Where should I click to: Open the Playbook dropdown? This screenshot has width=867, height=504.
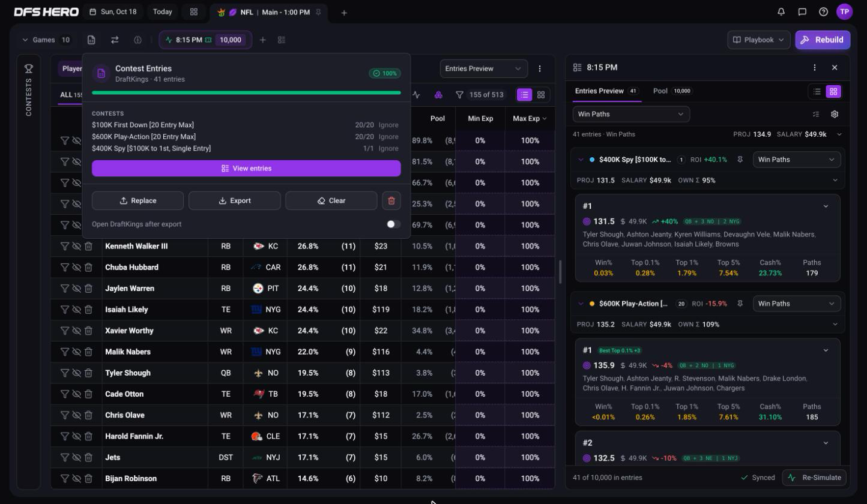click(x=758, y=40)
